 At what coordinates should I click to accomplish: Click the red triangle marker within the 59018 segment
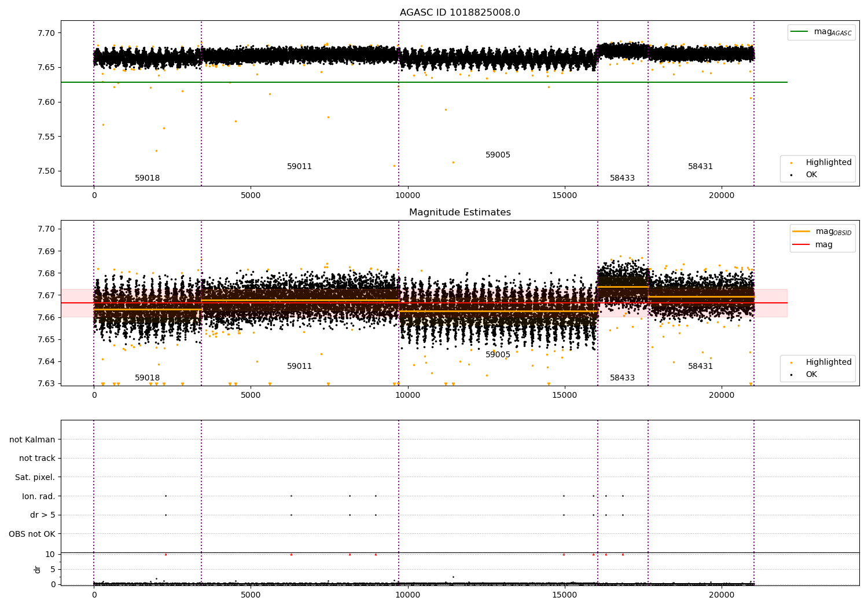click(165, 554)
